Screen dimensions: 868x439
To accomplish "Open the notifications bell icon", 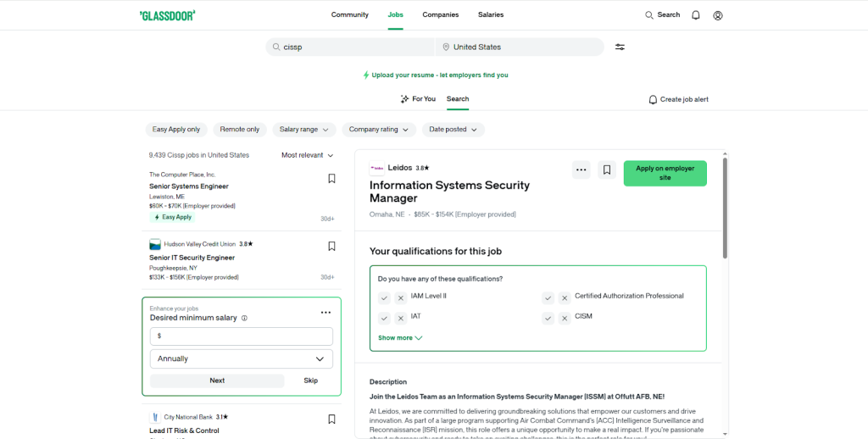I will coord(696,15).
